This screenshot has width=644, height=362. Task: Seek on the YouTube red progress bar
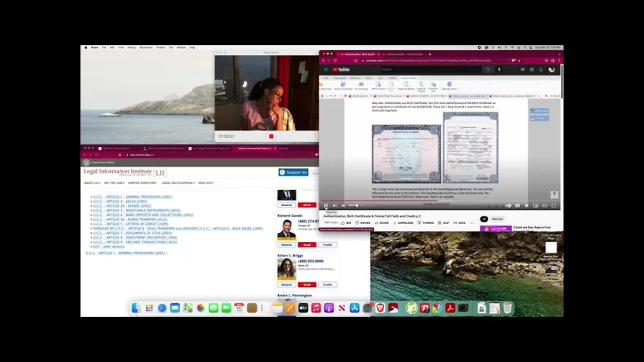click(379, 201)
